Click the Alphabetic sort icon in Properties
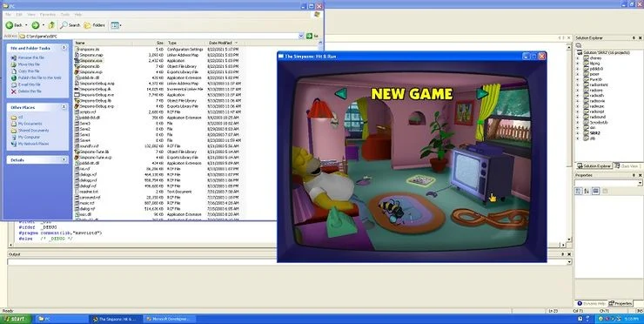644x324 pixels. pos(587,192)
